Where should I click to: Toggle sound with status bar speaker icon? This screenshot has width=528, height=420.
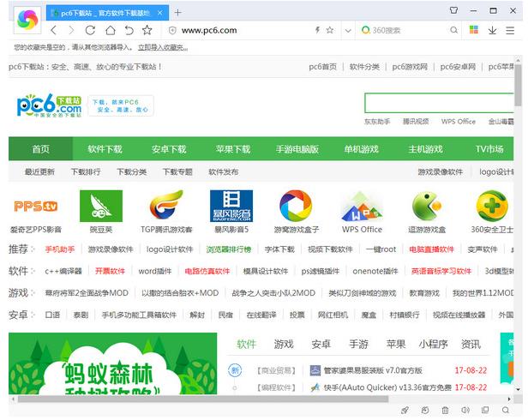(x=465, y=411)
